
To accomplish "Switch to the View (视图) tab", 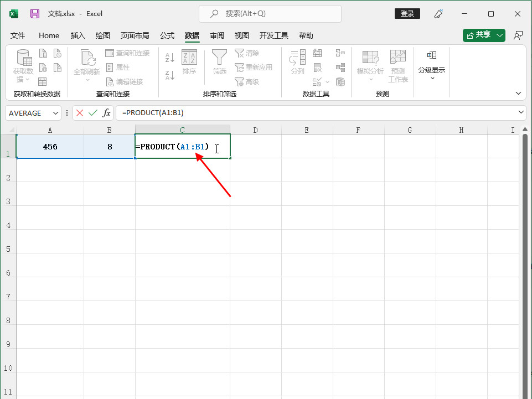I will coord(242,35).
